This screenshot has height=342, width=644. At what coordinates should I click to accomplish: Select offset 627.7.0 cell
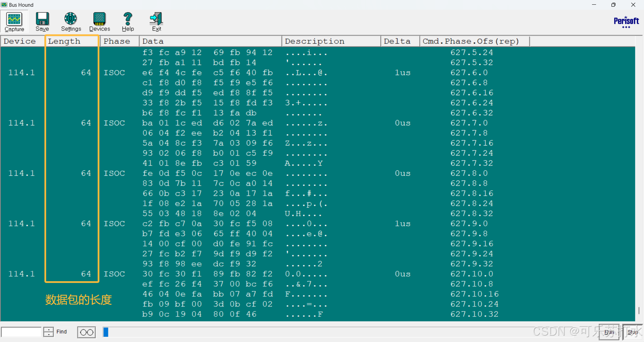tap(469, 123)
